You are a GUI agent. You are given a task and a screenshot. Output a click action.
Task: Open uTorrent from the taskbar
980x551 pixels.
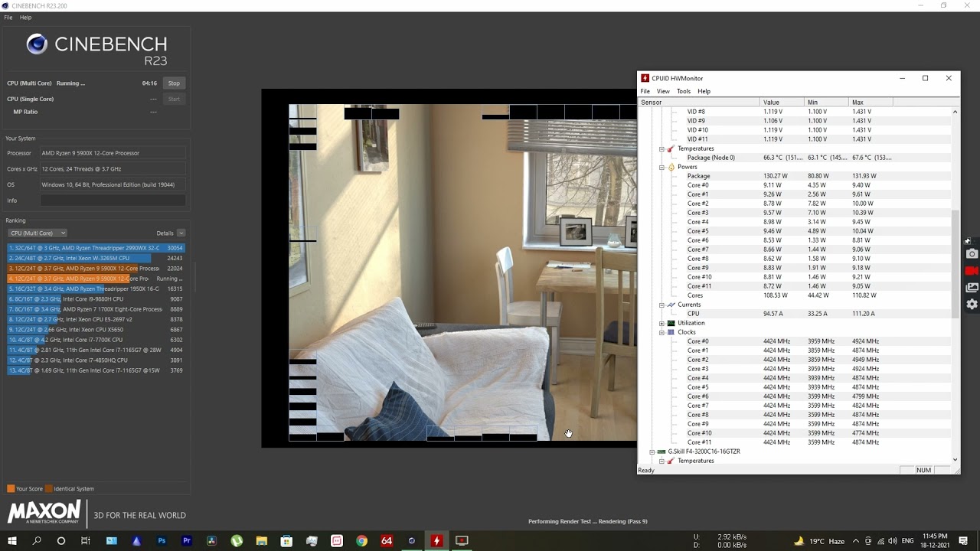[x=237, y=541]
